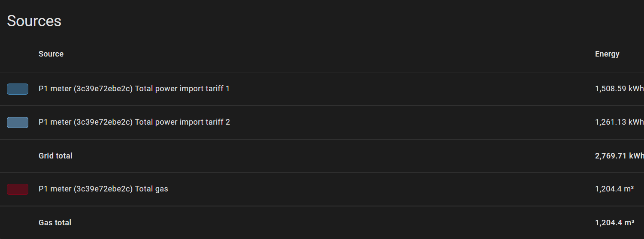The height and width of the screenshot is (239, 644).
Task: Click the light blue tariff 2 color swatch
Action: click(18, 122)
